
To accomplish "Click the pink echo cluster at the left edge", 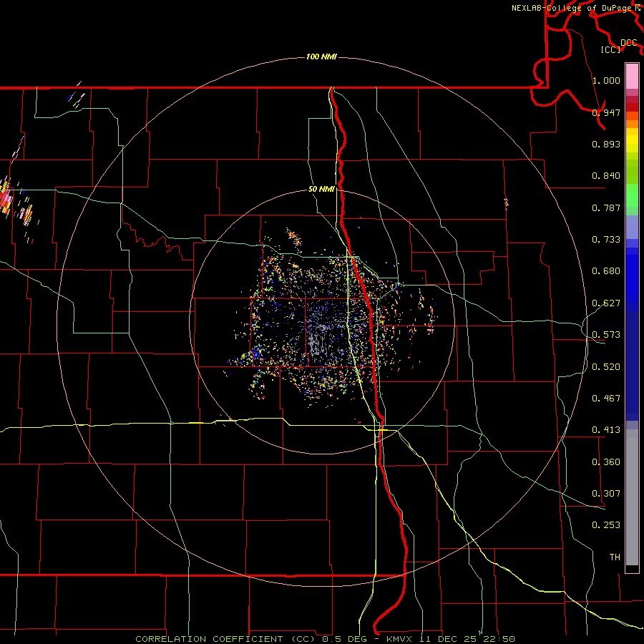I will [6, 197].
